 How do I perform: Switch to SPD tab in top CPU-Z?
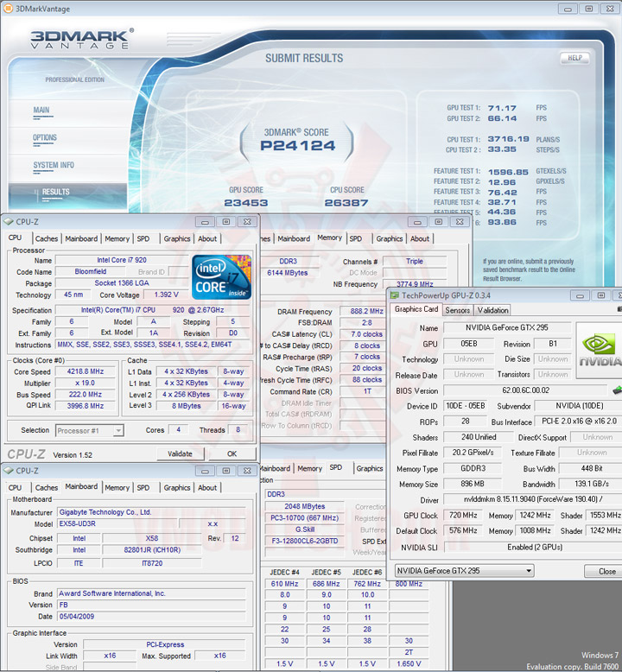143,238
